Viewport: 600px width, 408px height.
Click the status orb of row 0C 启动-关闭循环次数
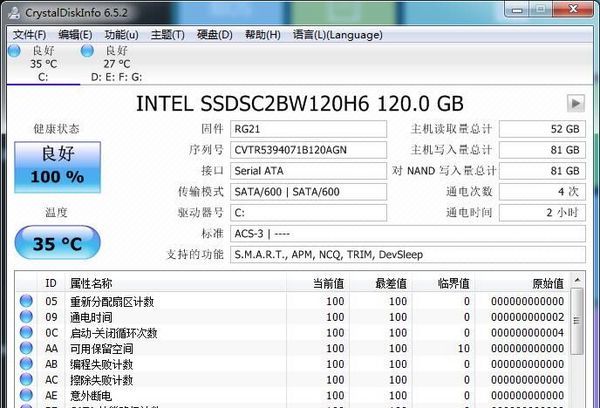(x=26, y=333)
